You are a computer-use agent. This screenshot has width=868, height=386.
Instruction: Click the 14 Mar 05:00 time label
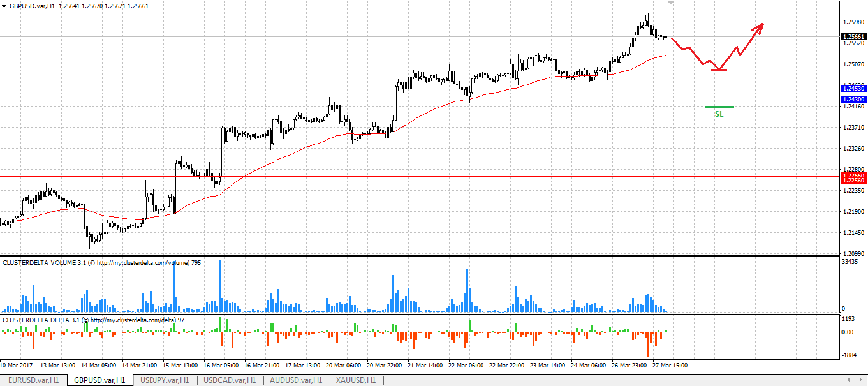coord(98,366)
